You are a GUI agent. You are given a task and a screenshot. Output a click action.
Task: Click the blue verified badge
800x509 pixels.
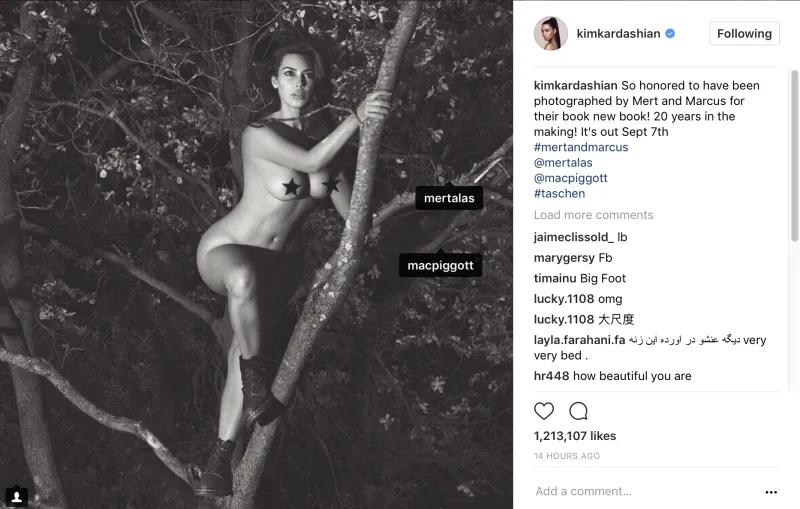pyautogui.click(x=670, y=34)
